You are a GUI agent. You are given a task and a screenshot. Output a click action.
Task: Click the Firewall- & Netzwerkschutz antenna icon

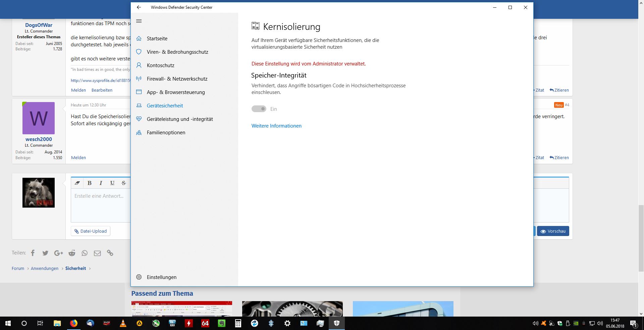(139, 79)
